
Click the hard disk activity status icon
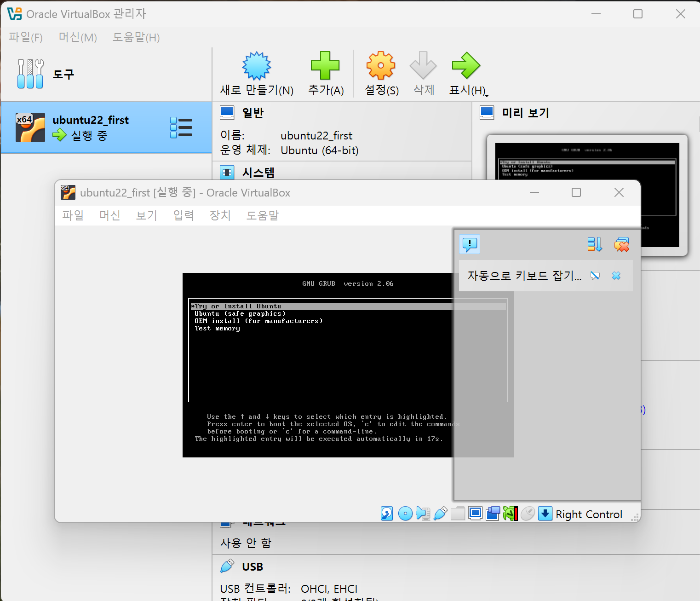click(x=387, y=514)
